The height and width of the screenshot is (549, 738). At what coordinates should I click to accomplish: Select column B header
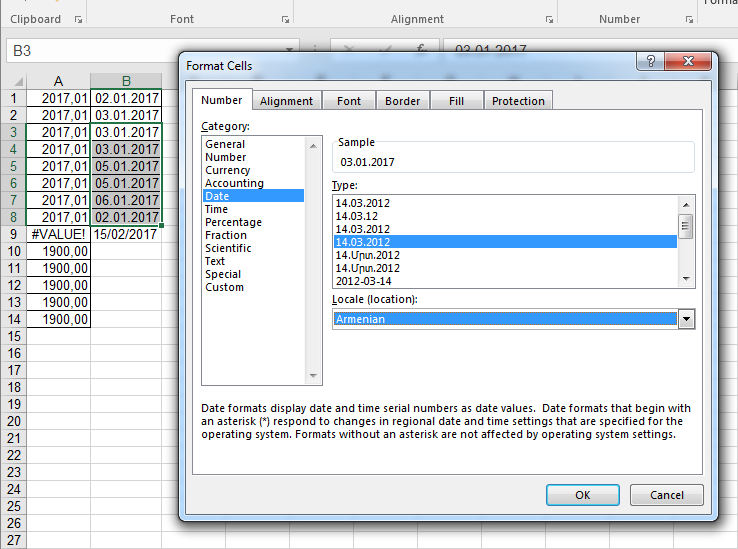pos(126,81)
